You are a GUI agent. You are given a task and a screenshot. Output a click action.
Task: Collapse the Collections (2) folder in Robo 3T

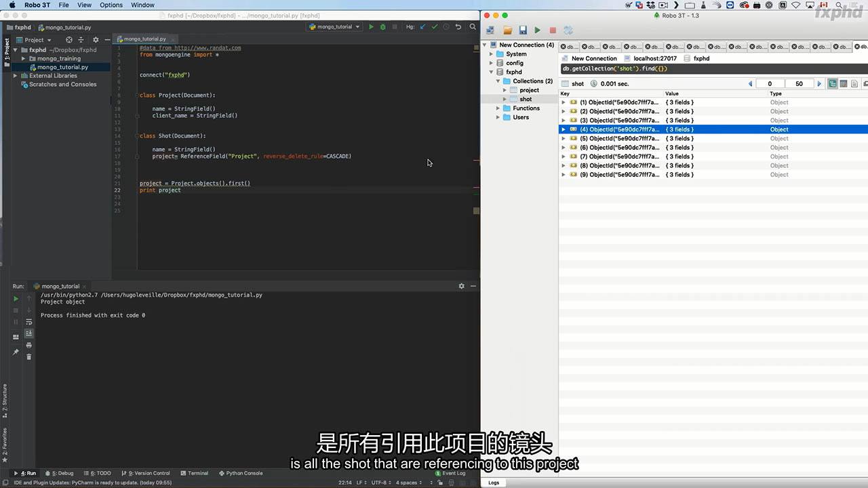click(x=498, y=81)
